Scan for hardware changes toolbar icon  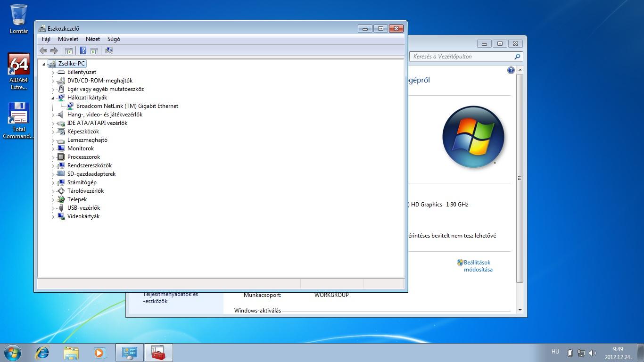pyautogui.click(x=109, y=50)
